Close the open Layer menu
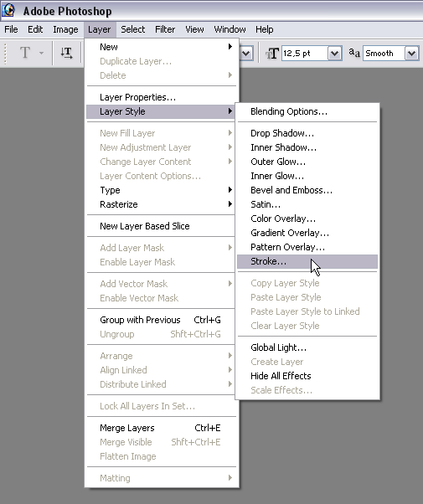Viewport: 423px width, 504px height. 100,29
